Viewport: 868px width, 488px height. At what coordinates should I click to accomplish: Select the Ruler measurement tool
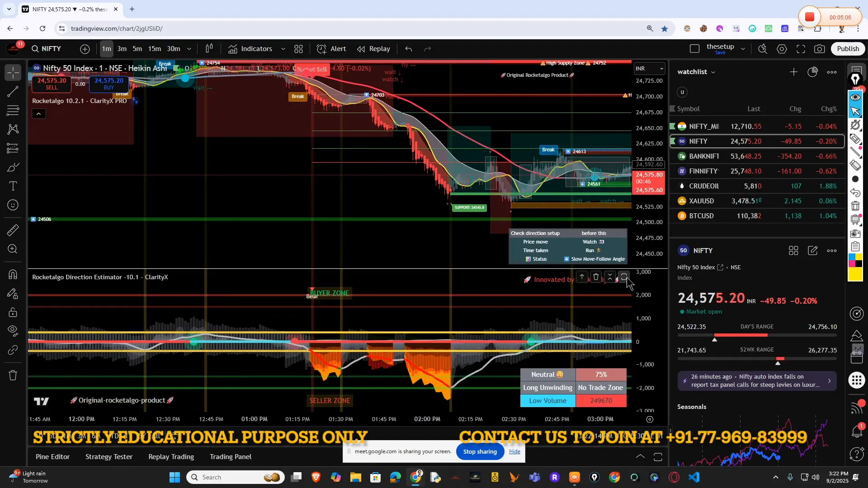(x=13, y=231)
